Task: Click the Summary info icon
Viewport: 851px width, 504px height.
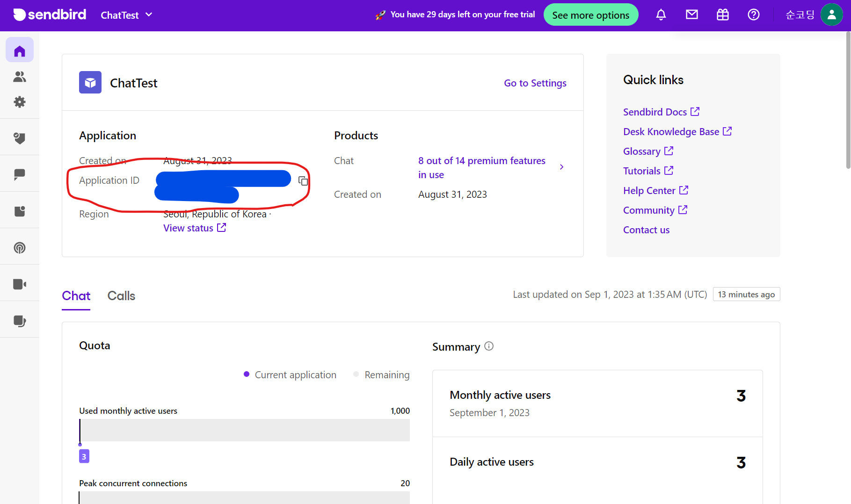Action: coord(489,346)
